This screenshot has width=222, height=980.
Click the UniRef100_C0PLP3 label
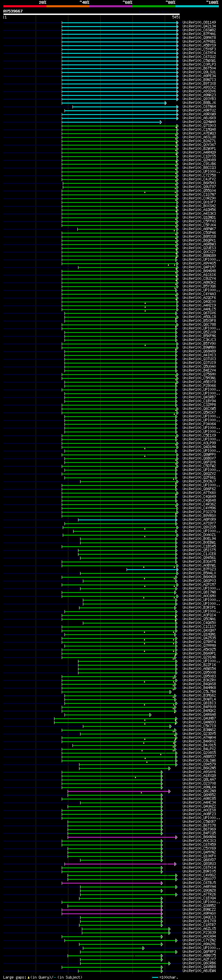[199, 64]
